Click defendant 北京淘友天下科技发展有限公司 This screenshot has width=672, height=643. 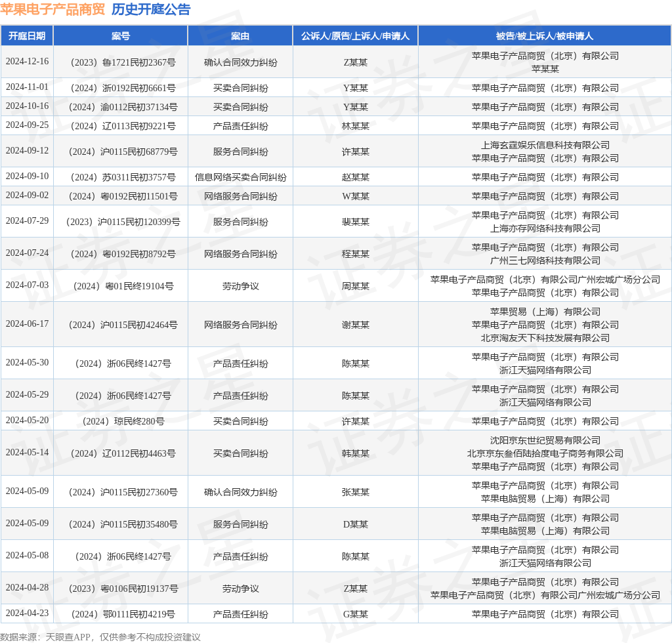(x=545, y=338)
